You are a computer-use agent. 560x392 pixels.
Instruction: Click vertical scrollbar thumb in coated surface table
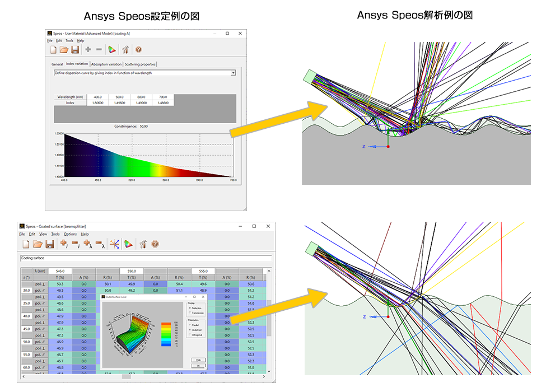coord(269,318)
